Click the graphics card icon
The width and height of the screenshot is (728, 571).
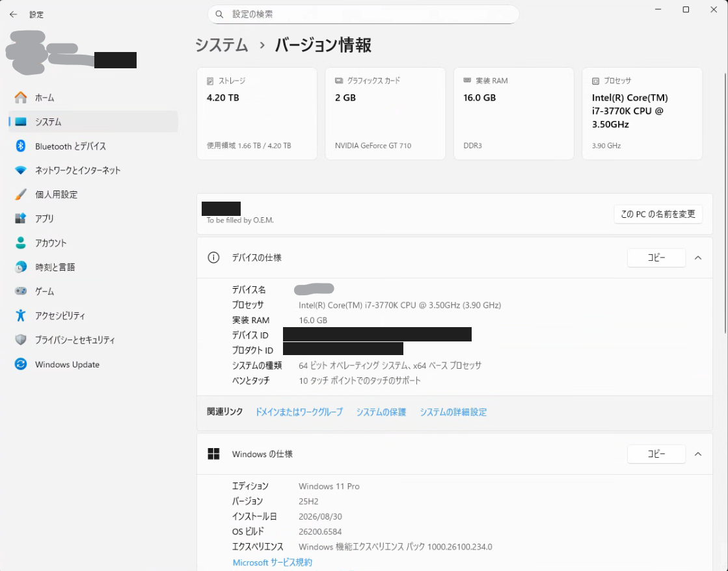[339, 81]
